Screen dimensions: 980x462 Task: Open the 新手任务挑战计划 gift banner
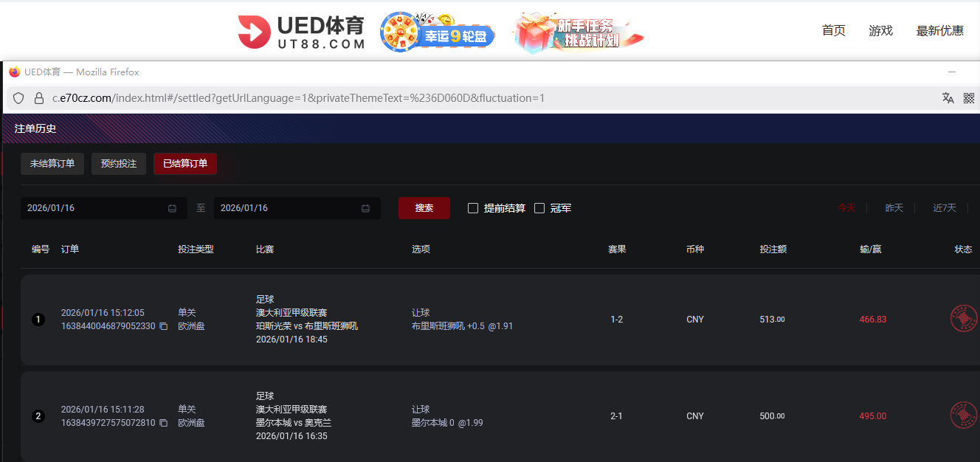579,33
